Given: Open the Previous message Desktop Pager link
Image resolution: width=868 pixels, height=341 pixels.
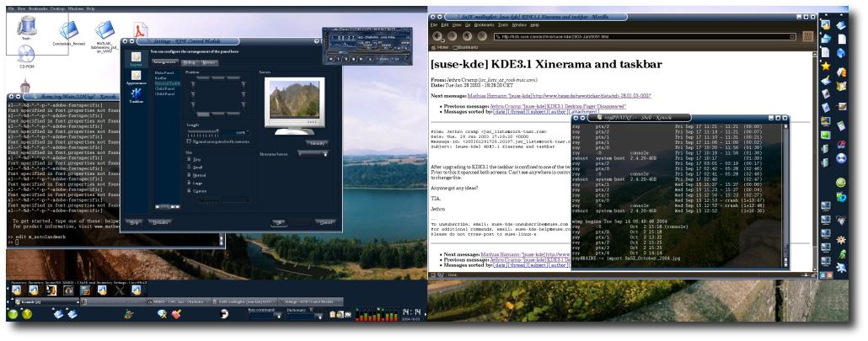Looking at the screenshot, I should 558,105.
